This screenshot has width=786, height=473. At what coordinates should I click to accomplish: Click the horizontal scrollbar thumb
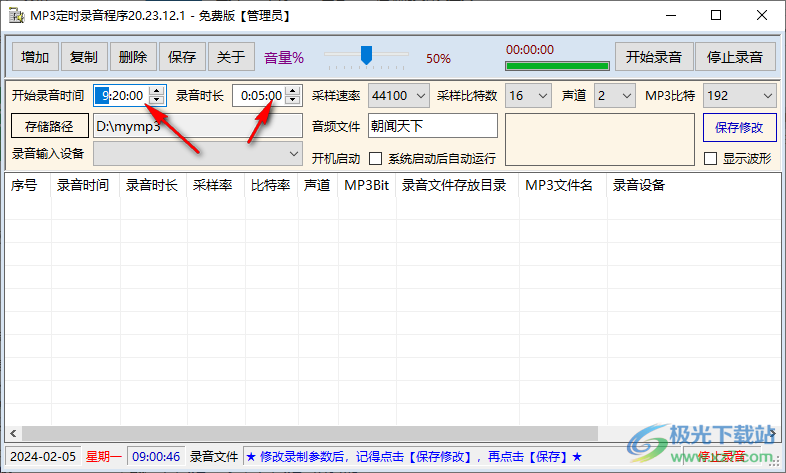(x=310, y=433)
